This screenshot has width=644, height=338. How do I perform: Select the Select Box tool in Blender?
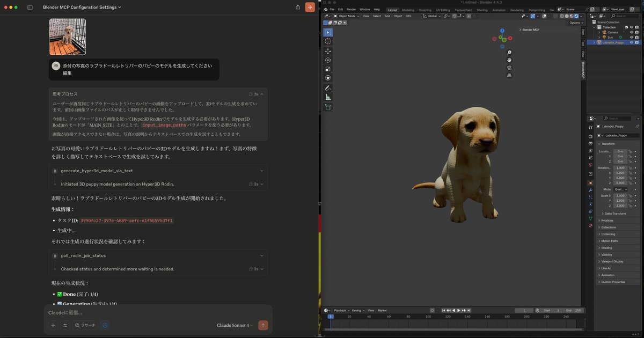coord(328,33)
